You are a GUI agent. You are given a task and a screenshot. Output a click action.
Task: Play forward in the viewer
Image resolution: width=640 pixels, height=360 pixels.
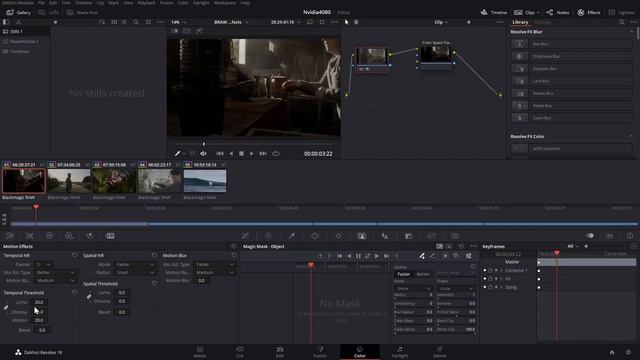click(x=252, y=153)
